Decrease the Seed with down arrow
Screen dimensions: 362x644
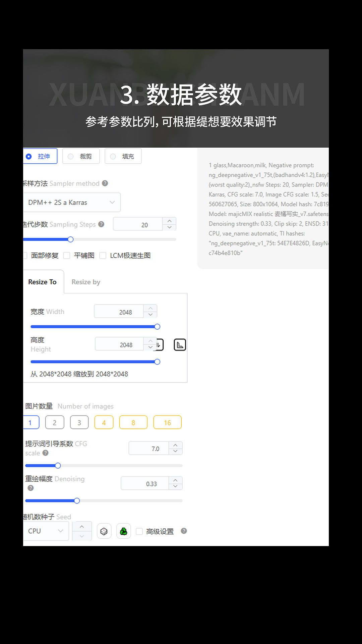coord(82,536)
